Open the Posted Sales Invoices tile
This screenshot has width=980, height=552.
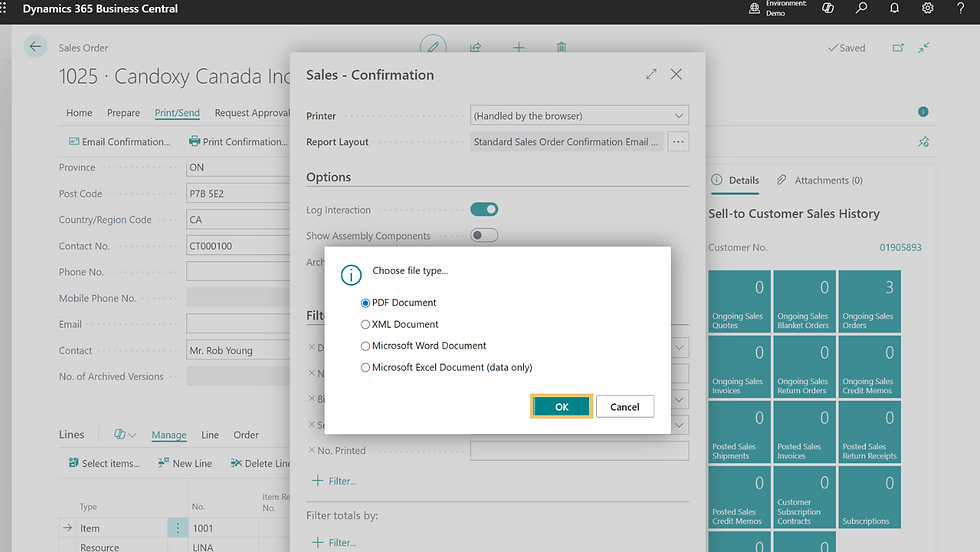(804, 432)
